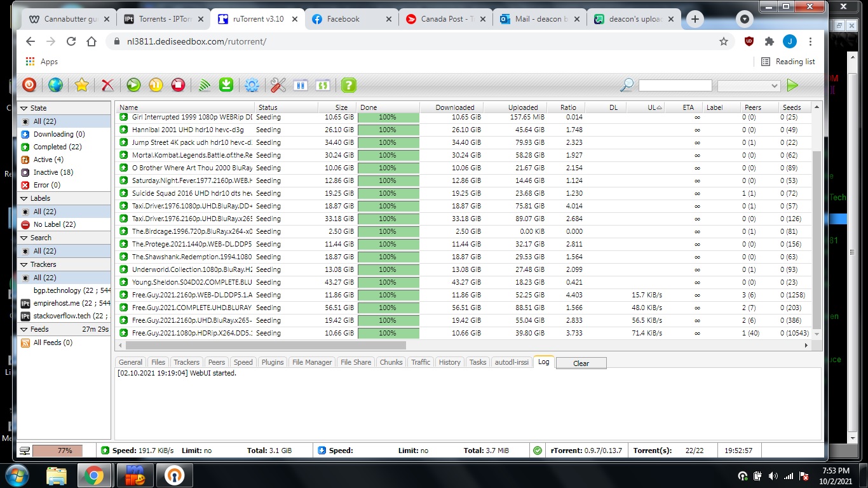Viewport: 868px width, 488px height.
Task: Filter by bgp.technology tracker
Action: point(64,290)
